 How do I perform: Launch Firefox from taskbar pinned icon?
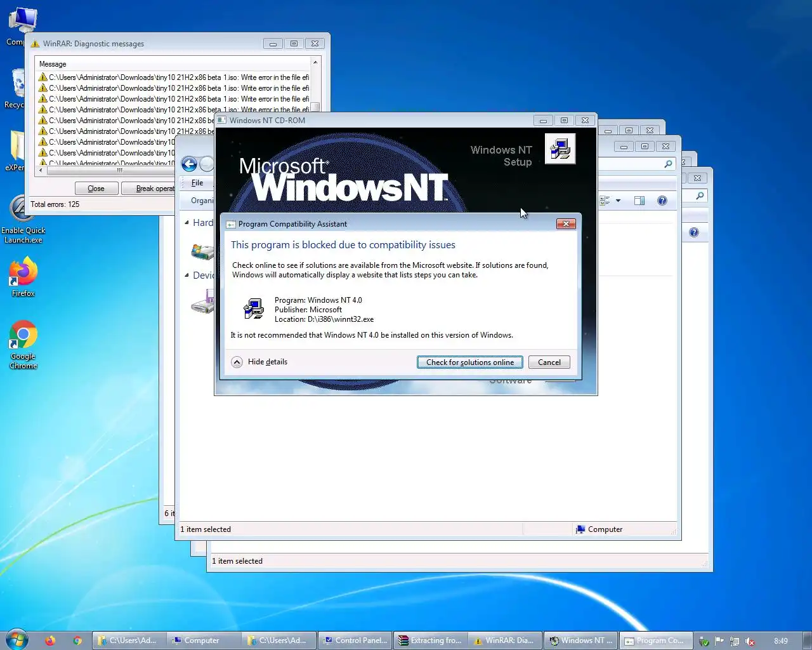50,640
